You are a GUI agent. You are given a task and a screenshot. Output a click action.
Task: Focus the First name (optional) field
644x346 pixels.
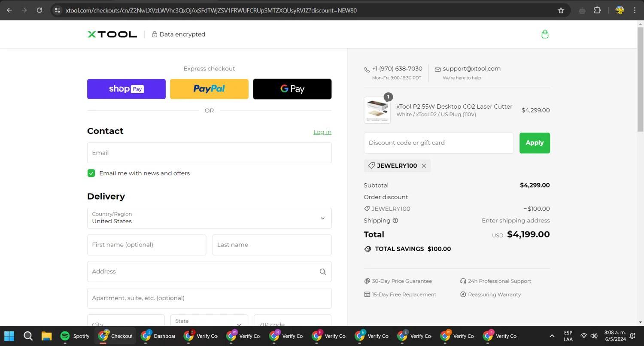point(146,245)
